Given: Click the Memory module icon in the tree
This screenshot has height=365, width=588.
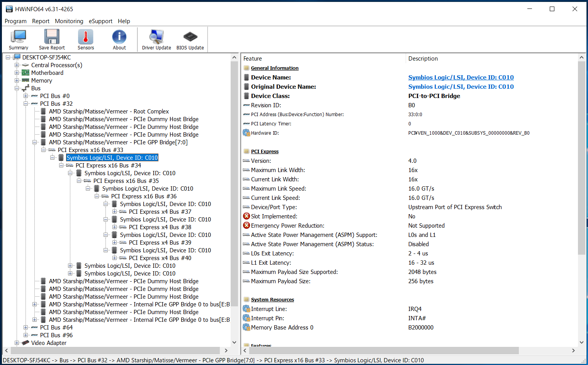Looking at the screenshot, I should (25, 80).
